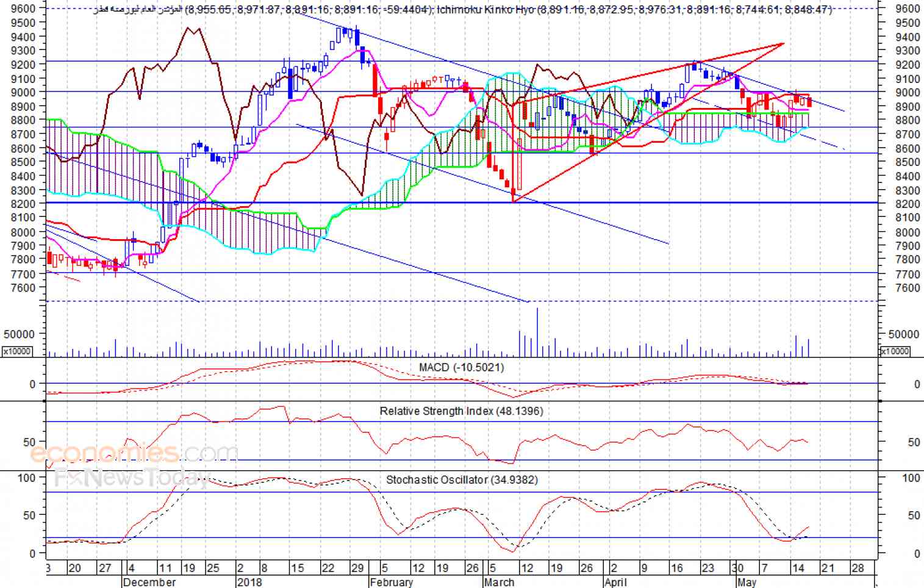Click 9600 on the left price axis
Viewport: 924px width, 588px height.
23,9
